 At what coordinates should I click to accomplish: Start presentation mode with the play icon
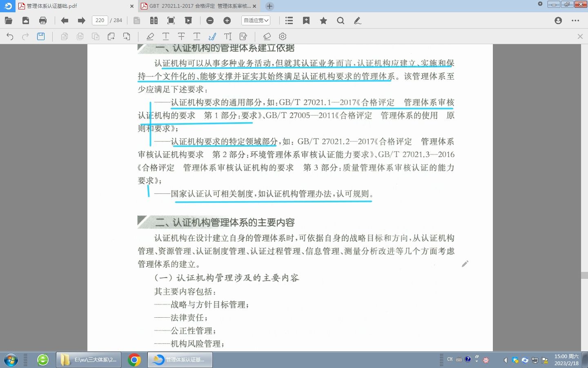pyautogui.click(x=189, y=20)
